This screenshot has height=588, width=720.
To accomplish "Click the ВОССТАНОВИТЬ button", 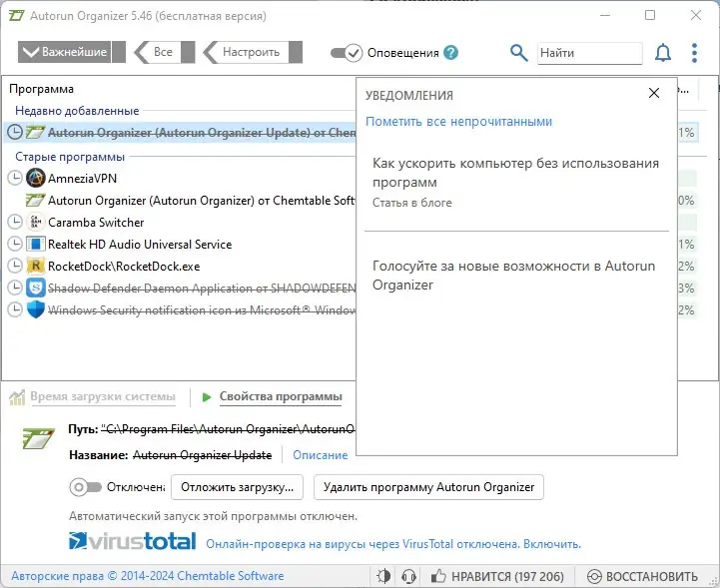I will click(x=643, y=576).
